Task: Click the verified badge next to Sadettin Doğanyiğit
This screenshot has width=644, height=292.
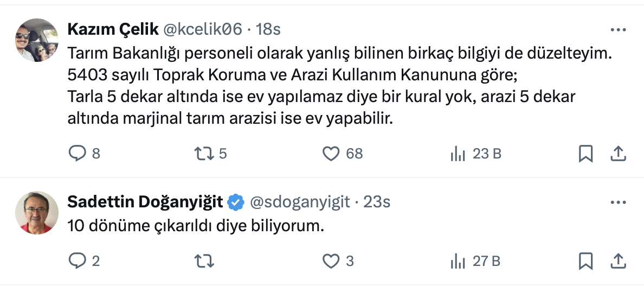Action: pos(235,202)
